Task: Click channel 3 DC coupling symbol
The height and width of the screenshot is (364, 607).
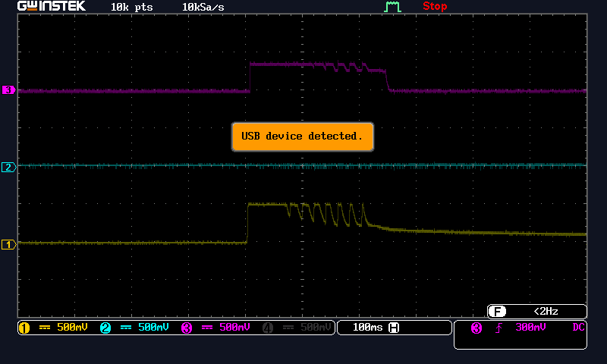Action: click(207, 328)
